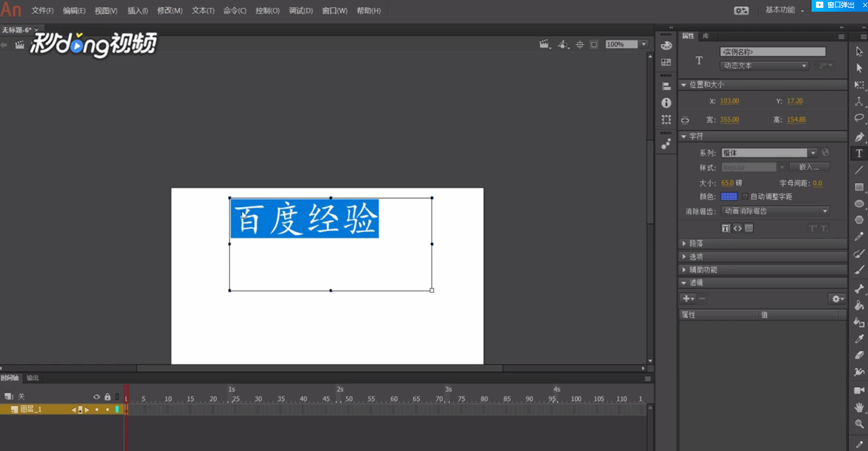
Task: Toggle outline view for all layers
Action: [117, 397]
